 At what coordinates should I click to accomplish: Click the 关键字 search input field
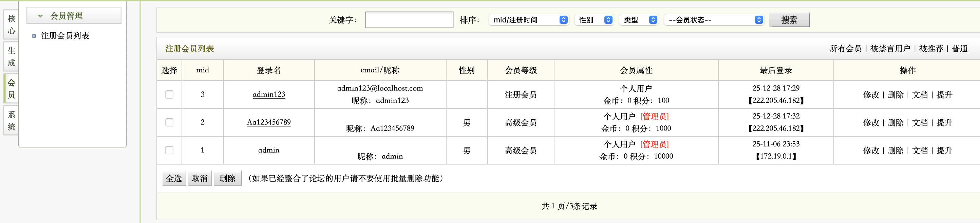[x=409, y=20]
